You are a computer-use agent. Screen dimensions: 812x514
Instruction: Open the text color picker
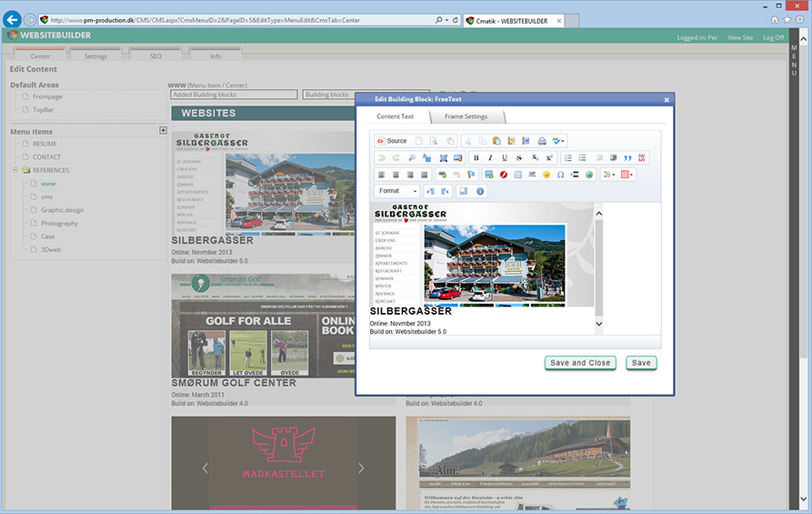[608, 175]
